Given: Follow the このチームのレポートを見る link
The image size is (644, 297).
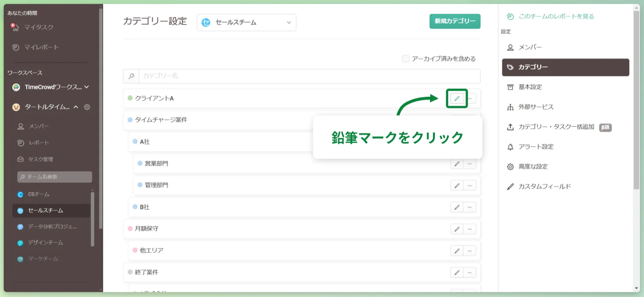Looking at the screenshot, I should [x=556, y=17].
